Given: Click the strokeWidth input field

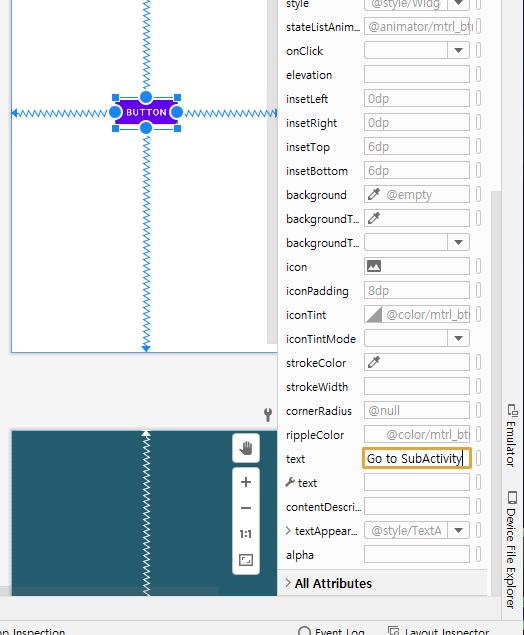Looking at the screenshot, I should 417,387.
